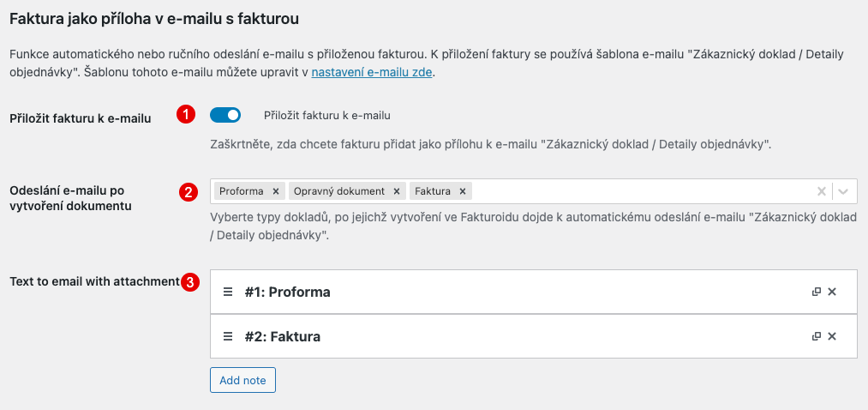Select the Opravný dokument chip label
Viewport: 868px width, 410px height.
(x=338, y=191)
